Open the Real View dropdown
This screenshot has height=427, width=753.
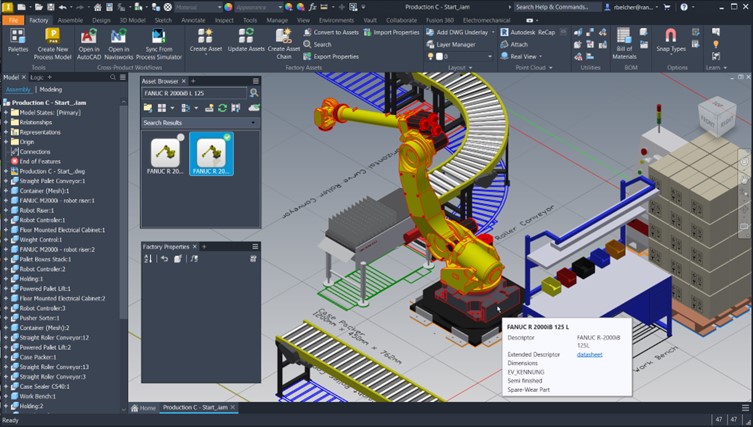pos(540,56)
